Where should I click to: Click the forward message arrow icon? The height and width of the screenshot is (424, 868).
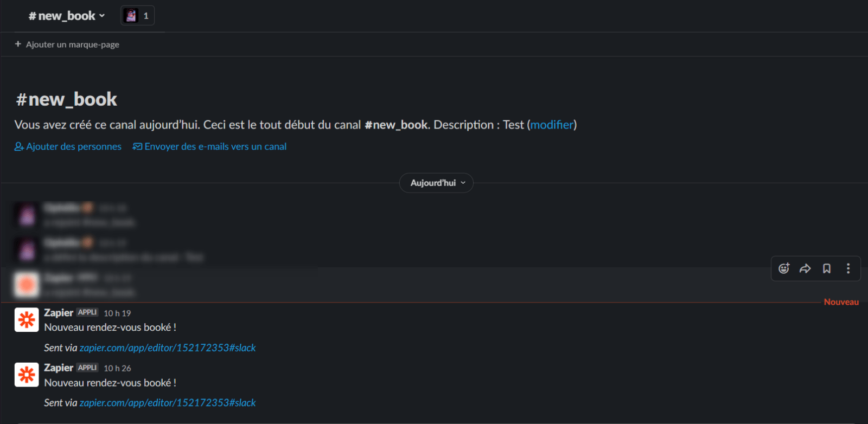[x=805, y=268]
